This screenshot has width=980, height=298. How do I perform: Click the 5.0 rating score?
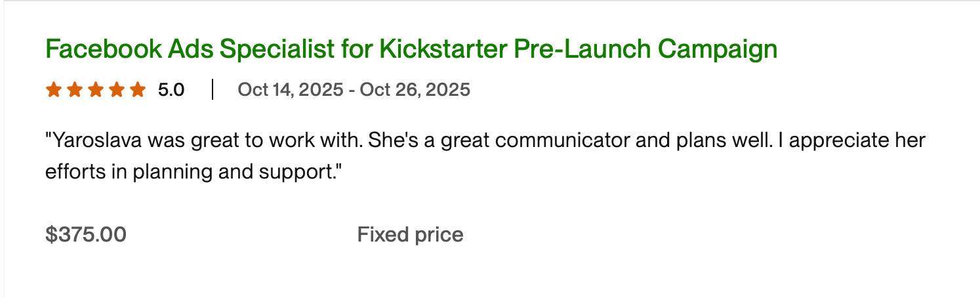click(171, 89)
